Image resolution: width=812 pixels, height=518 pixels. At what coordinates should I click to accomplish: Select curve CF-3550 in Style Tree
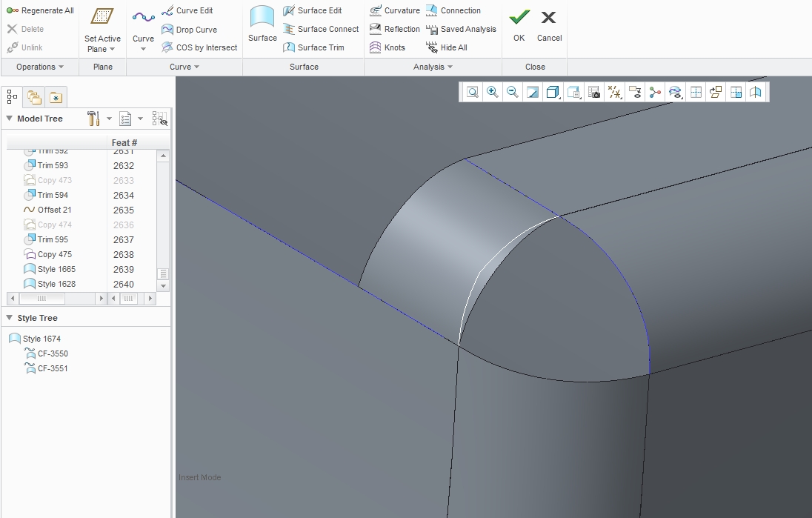pyautogui.click(x=46, y=353)
